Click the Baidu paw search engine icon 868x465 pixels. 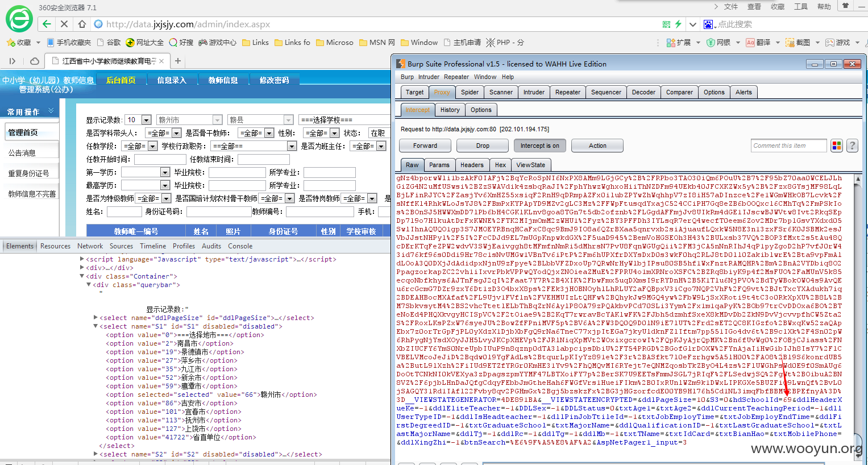tap(708, 24)
